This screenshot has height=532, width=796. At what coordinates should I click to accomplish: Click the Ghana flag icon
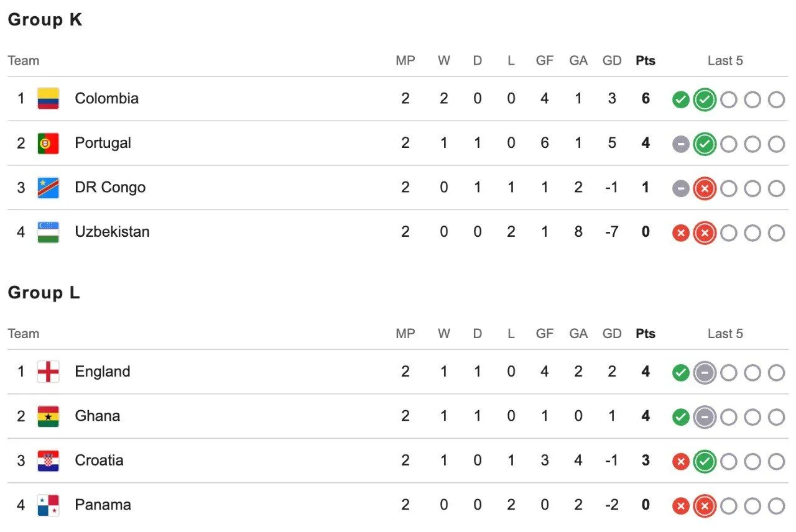48,416
